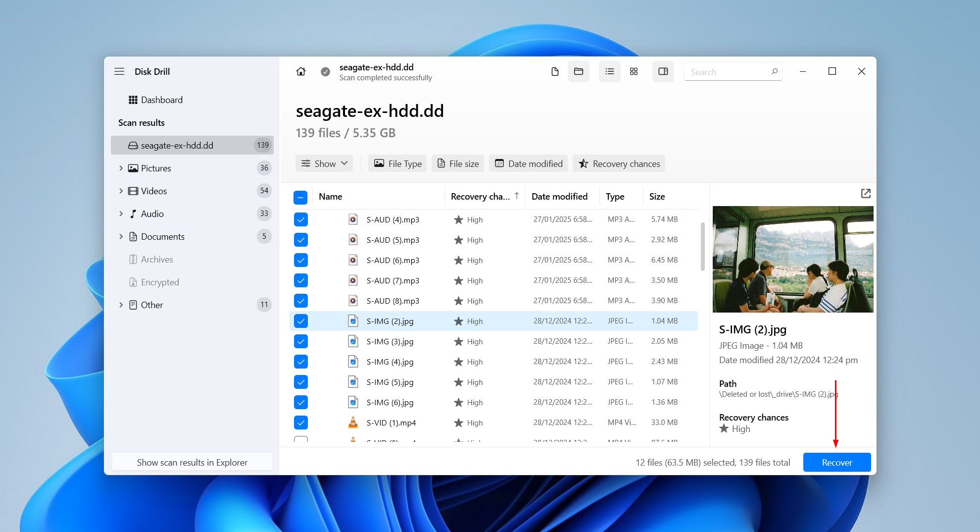
Task: Click the Pictures category icon
Action: pyautogui.click(x=133, y=168)
